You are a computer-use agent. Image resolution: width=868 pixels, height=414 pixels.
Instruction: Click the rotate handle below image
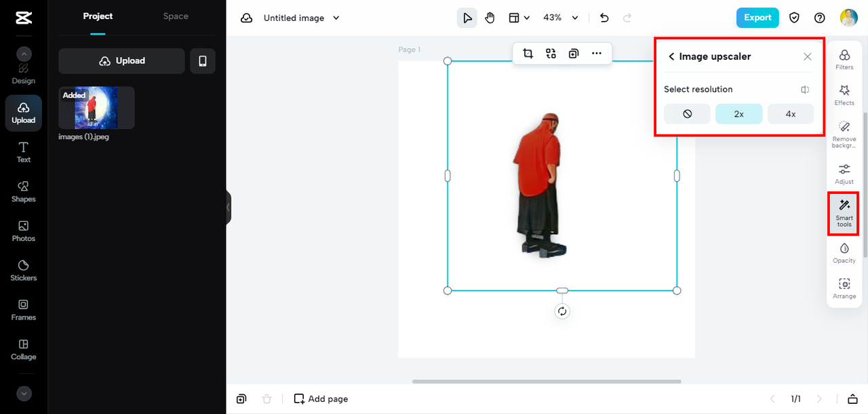tap(562, 312)
